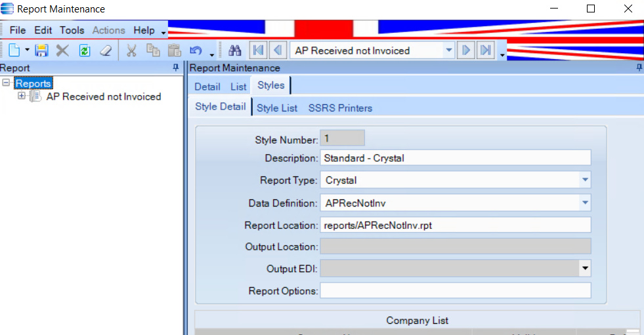Select the Styles tab
The image size is (644, 335).
coord(270,85)
